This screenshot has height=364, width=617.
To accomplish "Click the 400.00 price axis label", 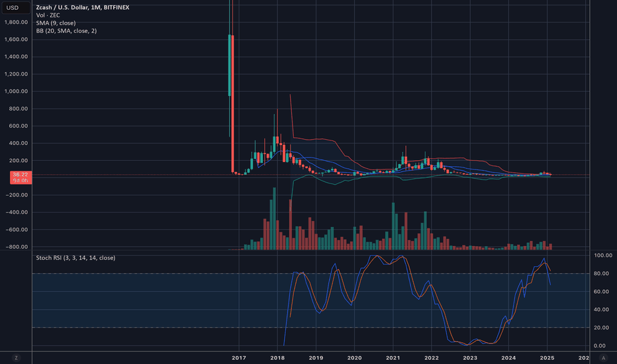I will point(19,143).
